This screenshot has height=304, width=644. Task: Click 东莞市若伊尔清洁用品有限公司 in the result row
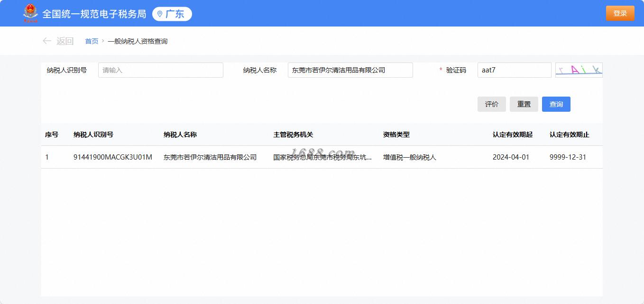pos(210,157)
